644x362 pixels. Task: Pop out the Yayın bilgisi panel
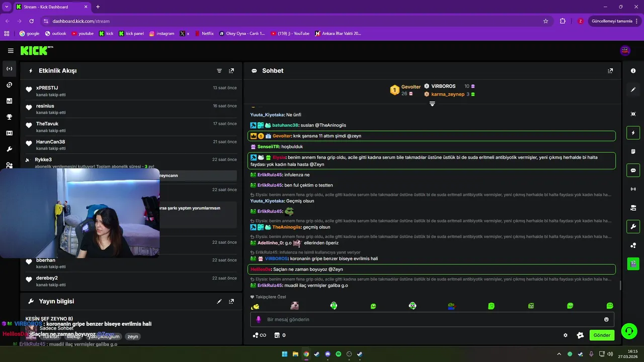click(231, 301)
